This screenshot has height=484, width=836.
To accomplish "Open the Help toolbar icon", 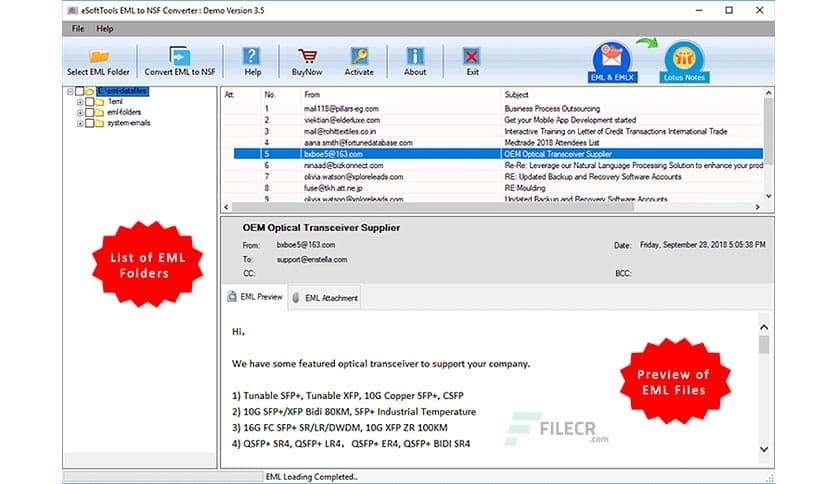I will pyautogui.click(x=252, y=56).
